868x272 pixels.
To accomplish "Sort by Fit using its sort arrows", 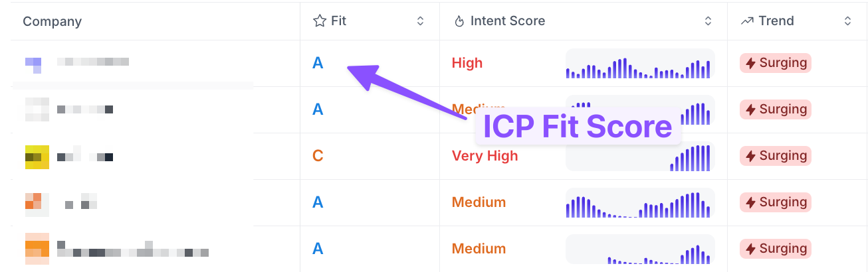I will click(x=420, y=21).
